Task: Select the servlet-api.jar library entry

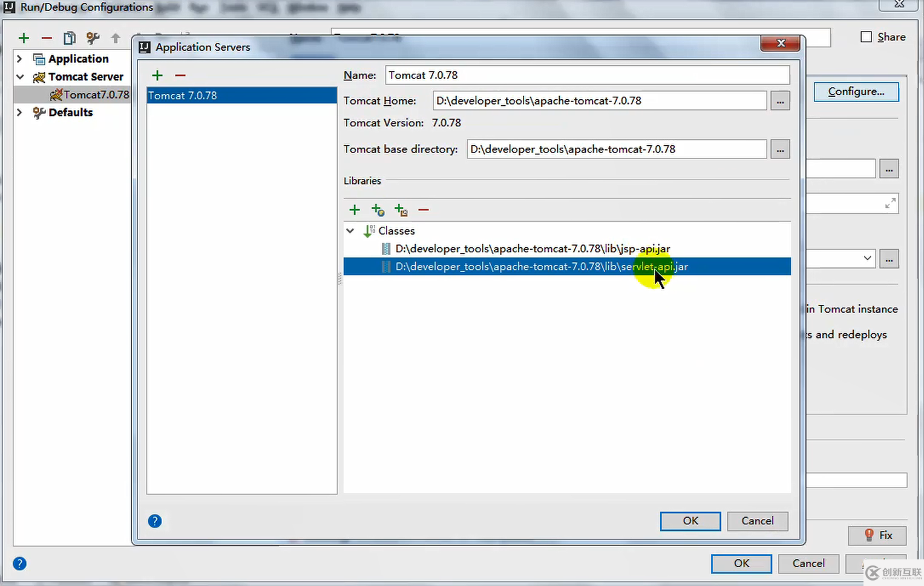Action: click(x=567, y=267)
